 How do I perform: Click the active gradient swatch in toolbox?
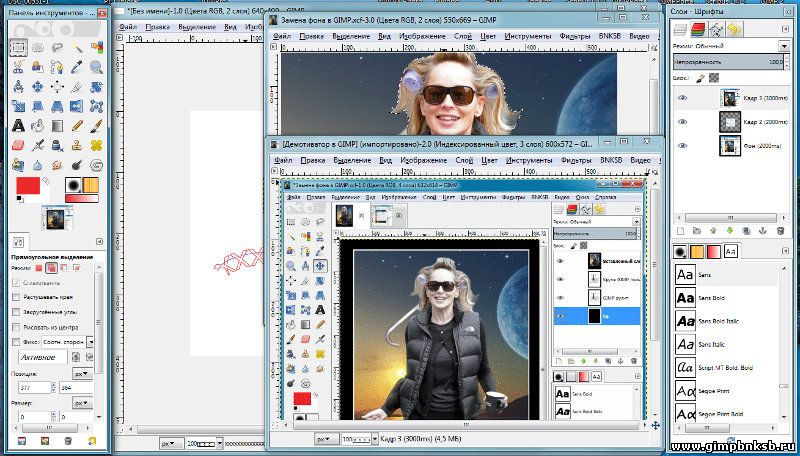pos(81,198)
